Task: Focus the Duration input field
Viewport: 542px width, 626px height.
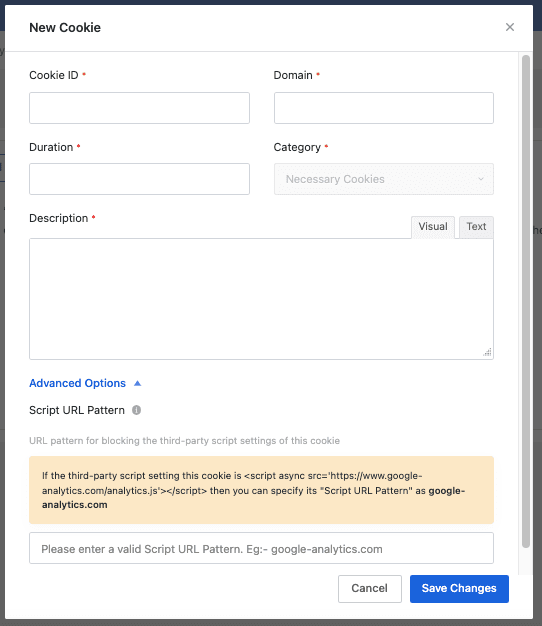Action: tap(139, 179)
